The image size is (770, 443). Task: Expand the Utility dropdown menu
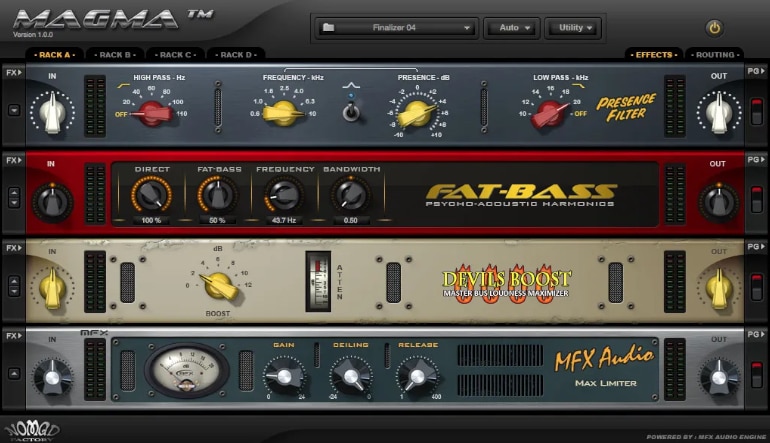click(576, 28)
